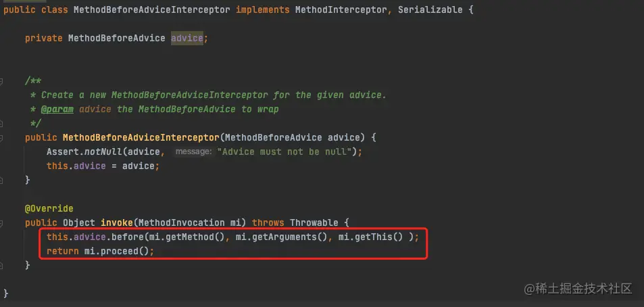Click the "private" keyword of the field
The width and height of the screenshot is (644, 307).
tap(43, 39)
